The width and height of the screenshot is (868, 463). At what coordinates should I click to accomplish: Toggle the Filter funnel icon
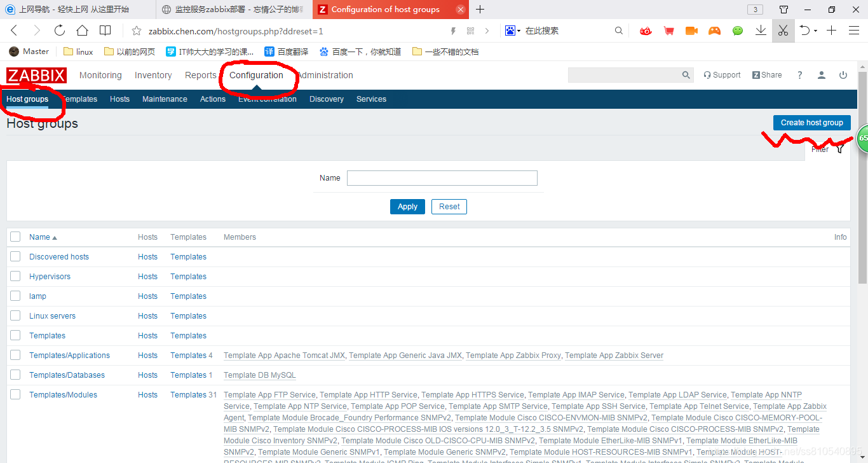coord(840,149)
